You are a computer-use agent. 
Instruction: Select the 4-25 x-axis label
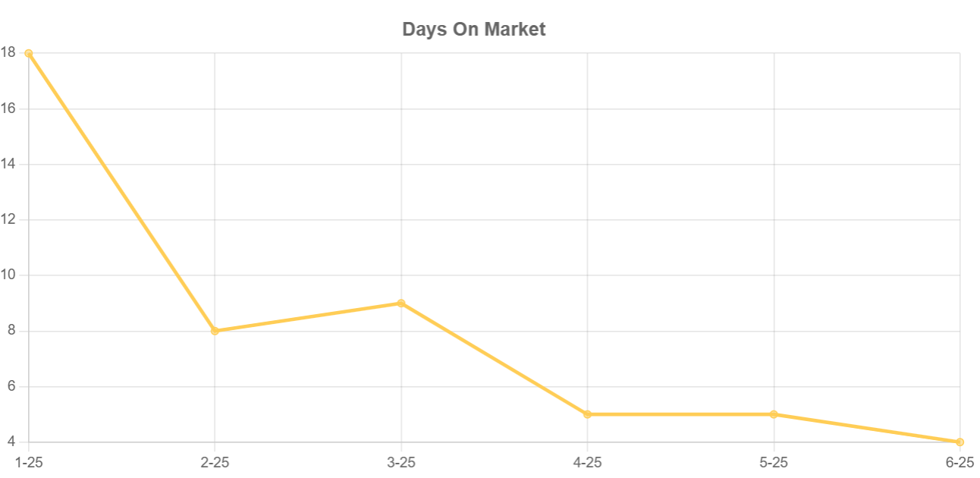coord(587,462)
